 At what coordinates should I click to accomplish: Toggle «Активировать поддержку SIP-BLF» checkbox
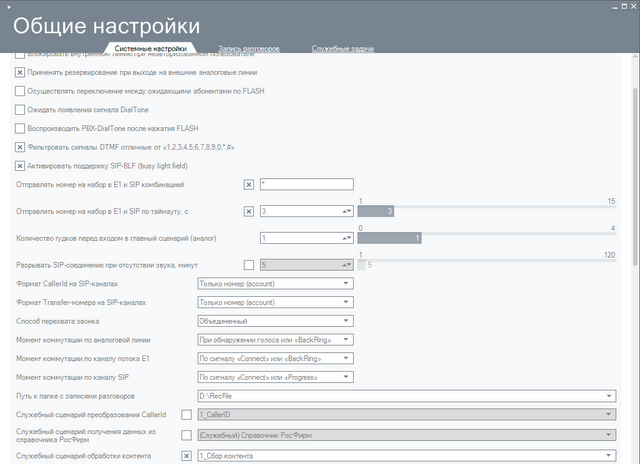tap(20, 165)
